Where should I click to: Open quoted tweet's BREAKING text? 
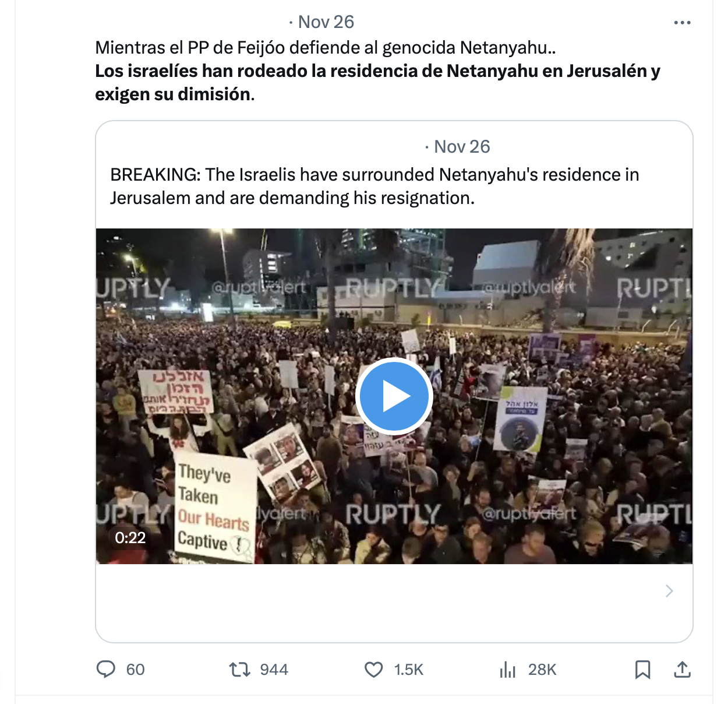(374, 186)
